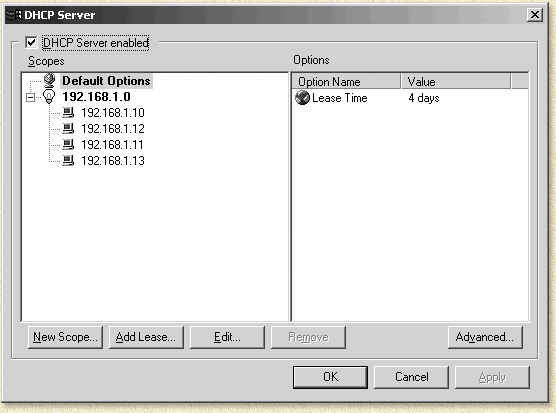556x413 pixels.
Task: Click the Edit button
Action: point(227,337)
